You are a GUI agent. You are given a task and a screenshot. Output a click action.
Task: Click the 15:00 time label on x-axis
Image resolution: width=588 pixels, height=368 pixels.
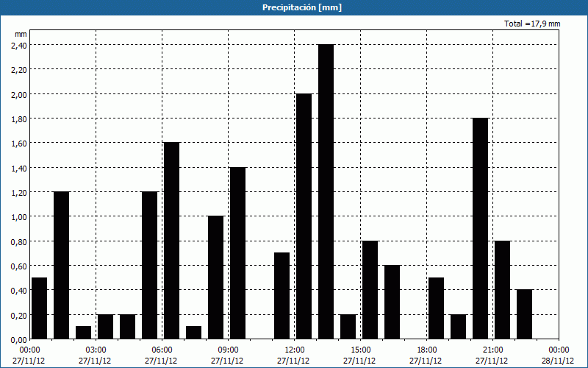[360, 350]
